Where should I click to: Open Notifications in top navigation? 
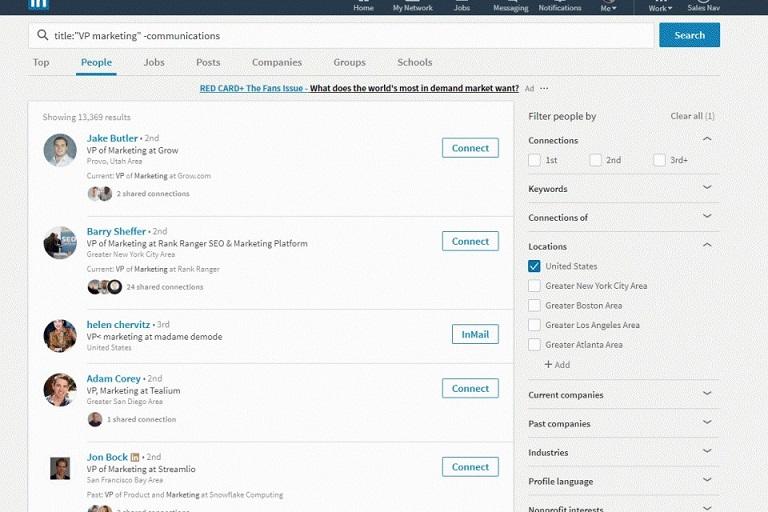pos(560,6)
